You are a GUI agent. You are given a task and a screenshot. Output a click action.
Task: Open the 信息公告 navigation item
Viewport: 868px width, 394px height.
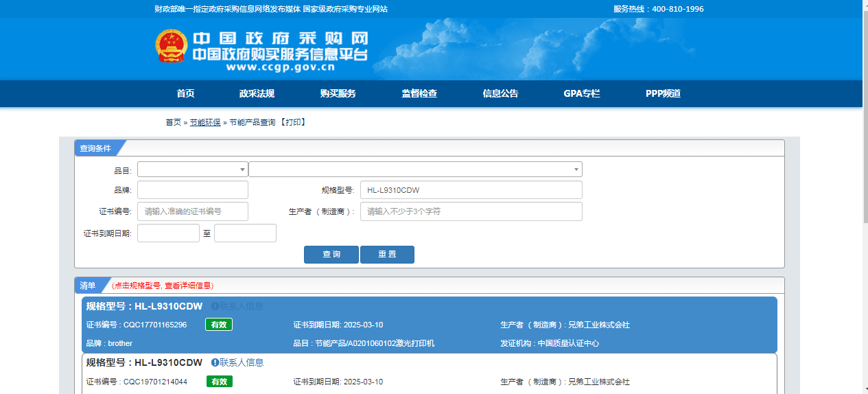(x=500, y=94)
